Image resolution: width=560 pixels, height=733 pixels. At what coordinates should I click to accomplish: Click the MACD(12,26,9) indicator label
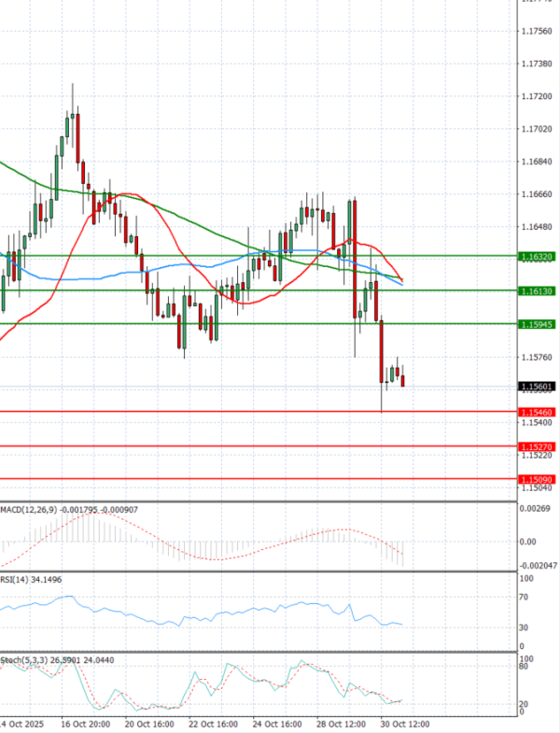point(29,509)
